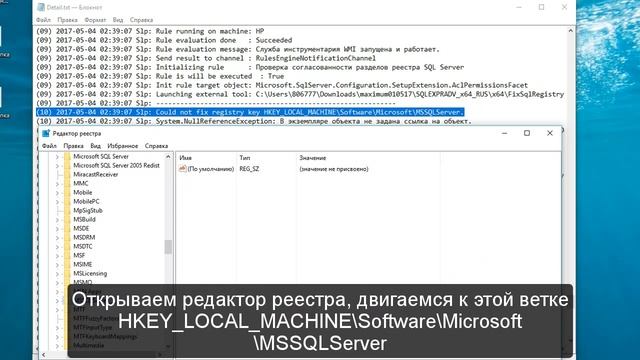The image size is (640, 360).
Task: Click up arrow of Notepad vertical scrollbar
Action: pyautogui.click(x=571, y=31)
